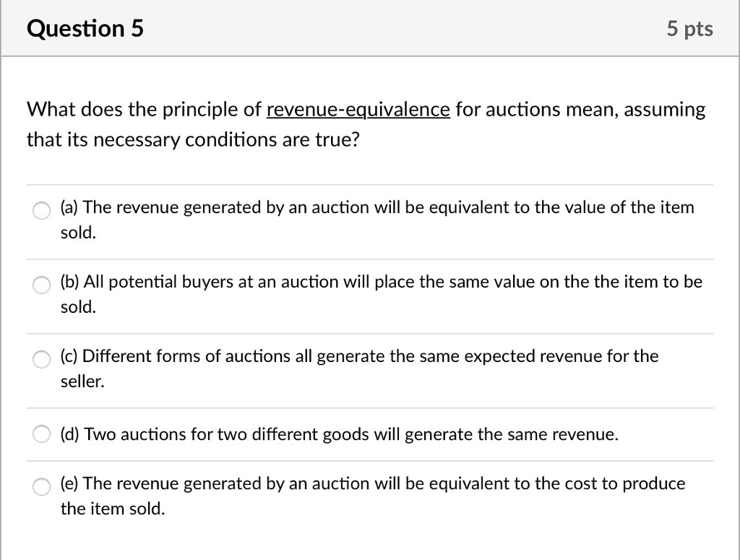Select radio button for option (a)
Screen dimensions: 740x560
pos(41,210)
